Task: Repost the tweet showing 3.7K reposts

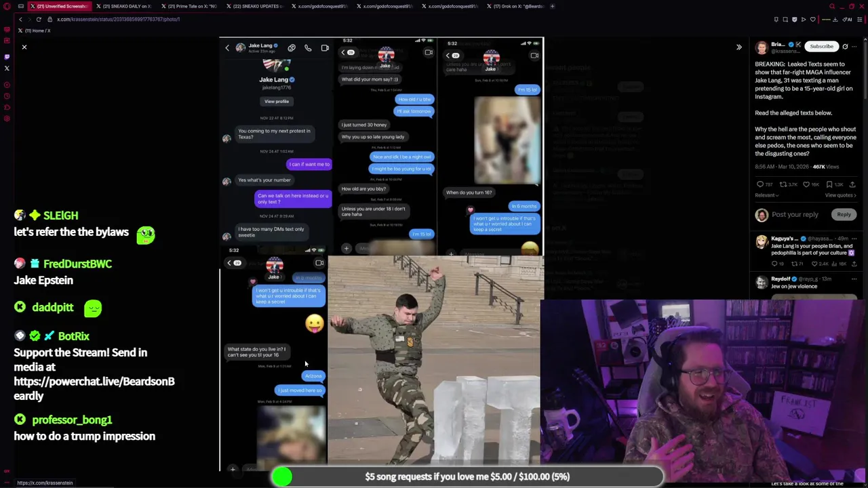Action: [789, 184]
